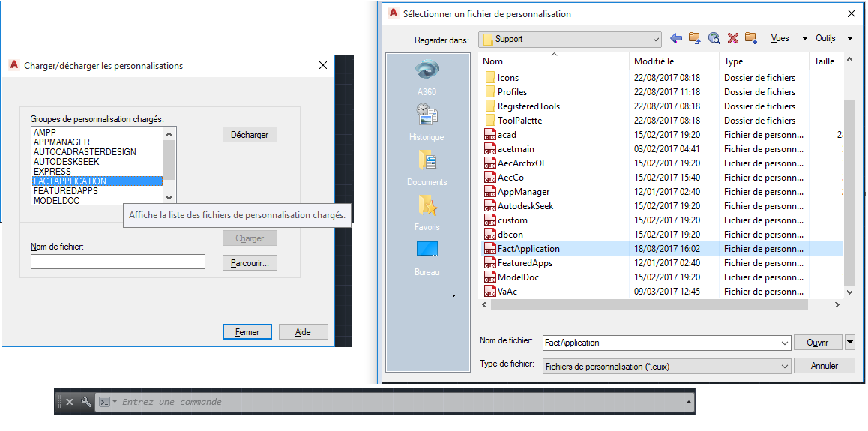
Task: Click the search the web globe icon
Action: tap(714, 38)
